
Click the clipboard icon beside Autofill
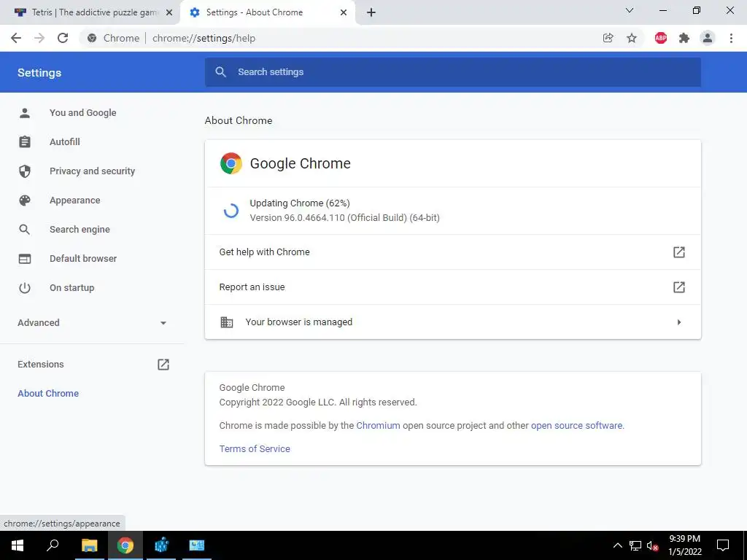point(25,142)
